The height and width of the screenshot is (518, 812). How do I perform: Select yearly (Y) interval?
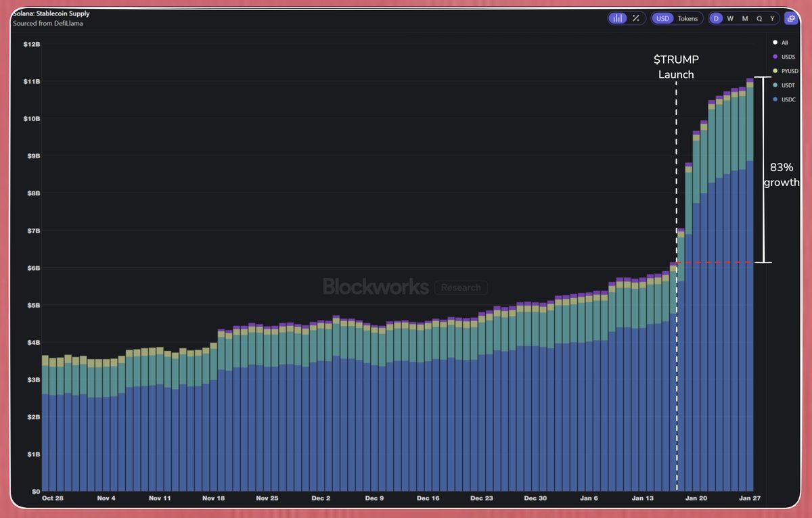coord(773,18)
